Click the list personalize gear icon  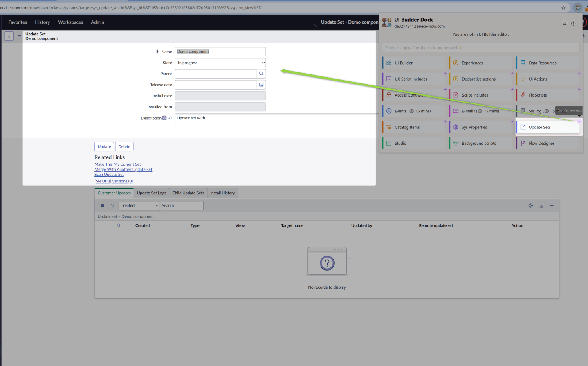(531, 205)
